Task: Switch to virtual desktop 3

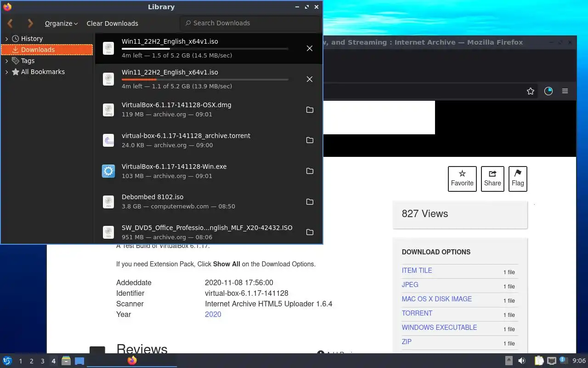Action: 42,361
